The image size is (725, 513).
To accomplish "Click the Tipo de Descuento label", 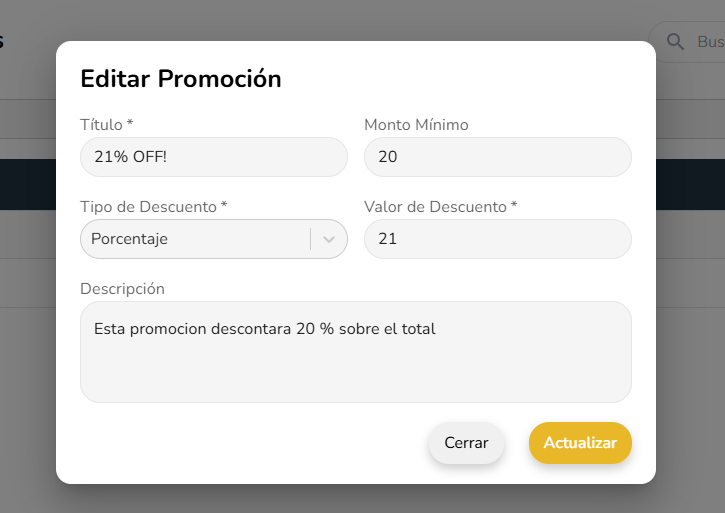I will pyautogui.click(x=153, y=207).
